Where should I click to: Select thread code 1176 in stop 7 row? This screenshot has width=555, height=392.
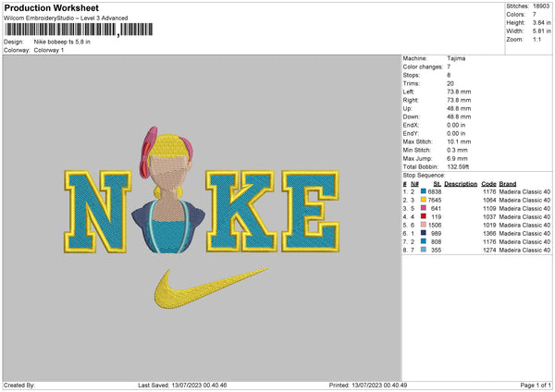[489, 241]
